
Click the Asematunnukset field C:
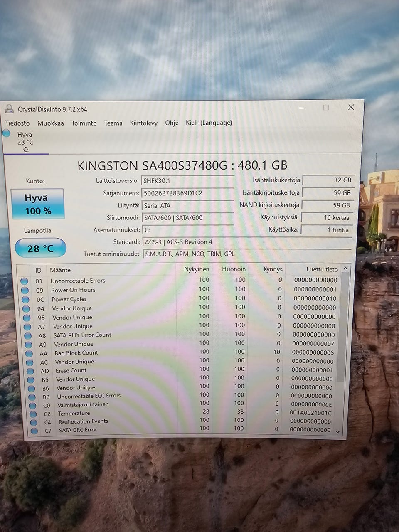click(x=187, y=230)
